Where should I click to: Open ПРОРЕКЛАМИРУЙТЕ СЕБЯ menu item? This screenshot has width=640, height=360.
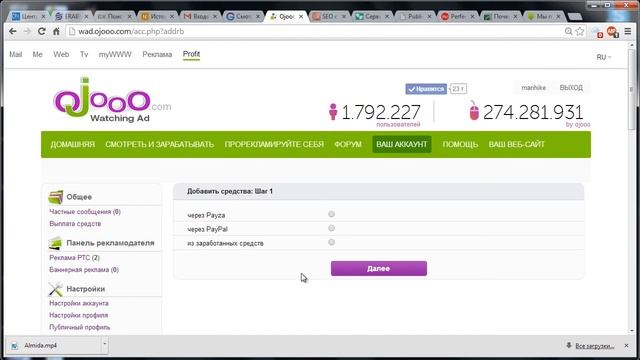pyautogui.click(x=274, y=144)
